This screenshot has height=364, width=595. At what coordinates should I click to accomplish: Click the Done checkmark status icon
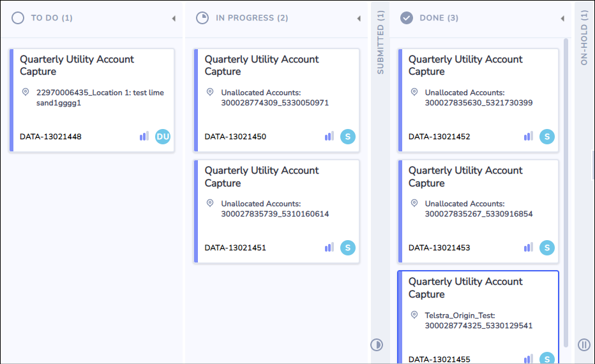[407, 18]
